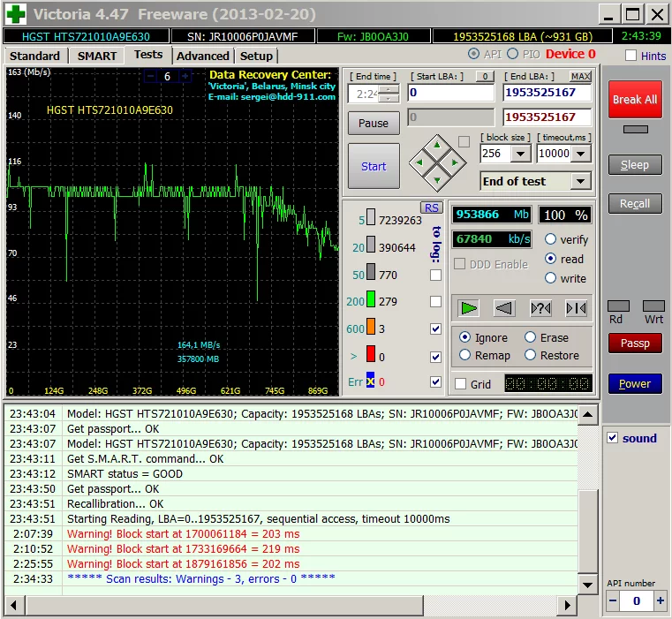The height and width of the screenshot is (619, 672).
Task: Click the green cross Victoria app icon
Action: [16, 14]
